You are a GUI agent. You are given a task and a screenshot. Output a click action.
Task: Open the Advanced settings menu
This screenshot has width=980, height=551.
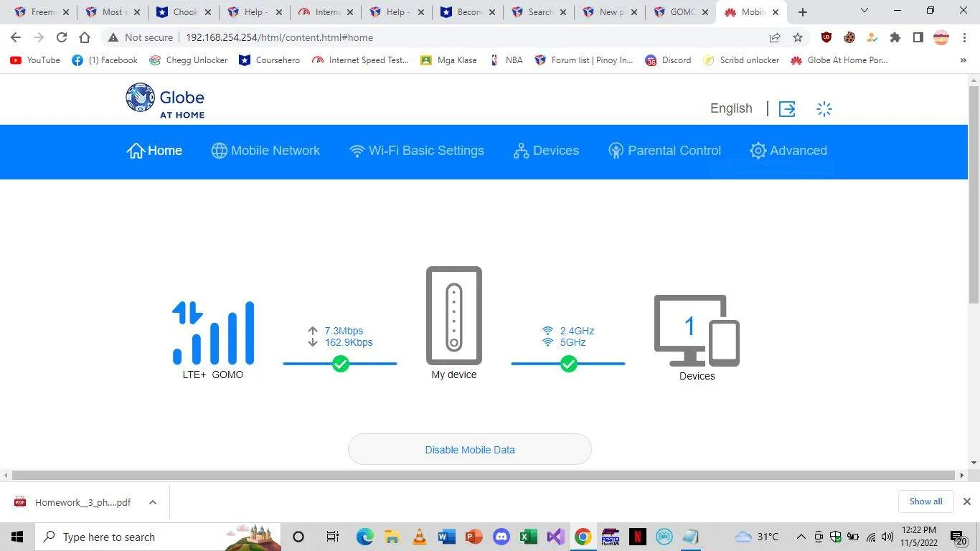coord(788,151)
